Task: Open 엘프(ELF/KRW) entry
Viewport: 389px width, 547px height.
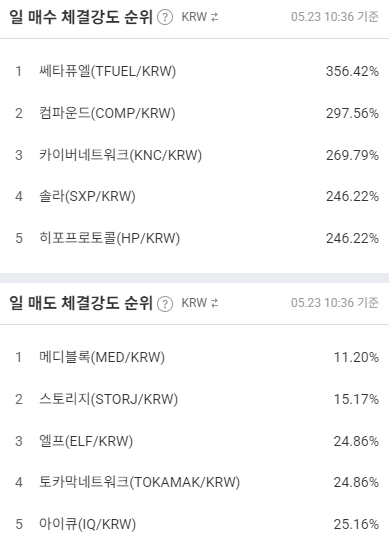Action: pos(194,441)
